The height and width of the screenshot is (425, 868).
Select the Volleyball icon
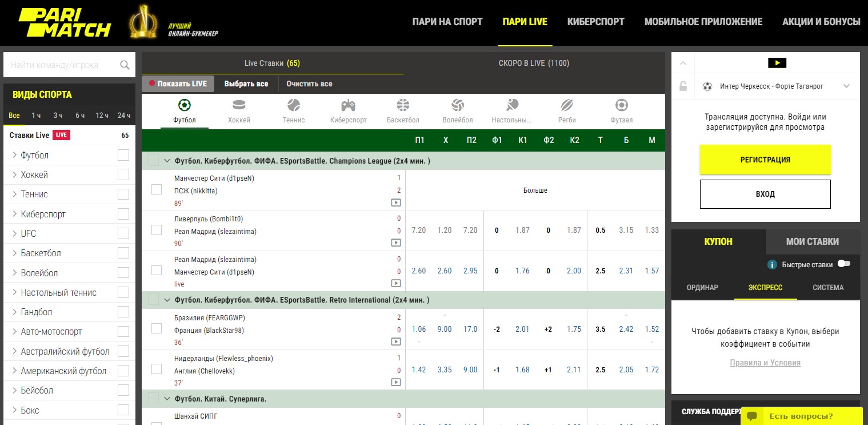pyautogui.click(x=458, y=105)
